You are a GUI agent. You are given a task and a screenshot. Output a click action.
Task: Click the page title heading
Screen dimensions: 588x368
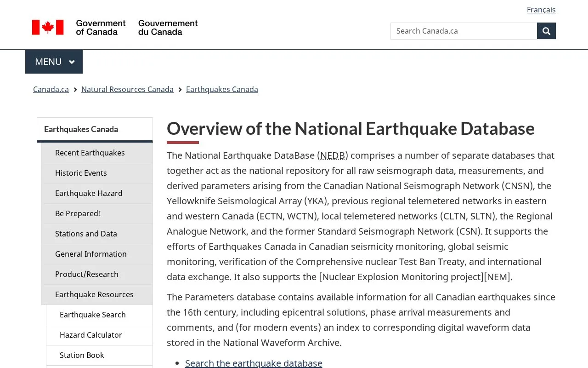click(351, 128)
